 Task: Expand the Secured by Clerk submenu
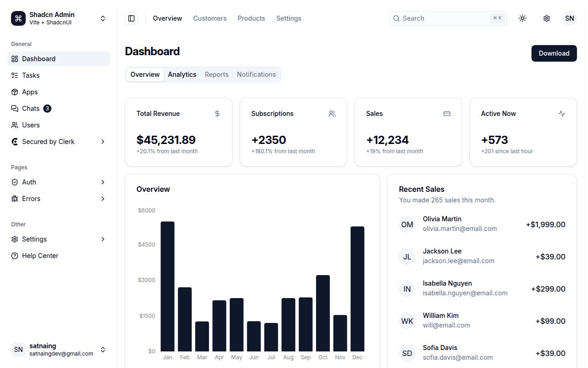tap(59, 142)
